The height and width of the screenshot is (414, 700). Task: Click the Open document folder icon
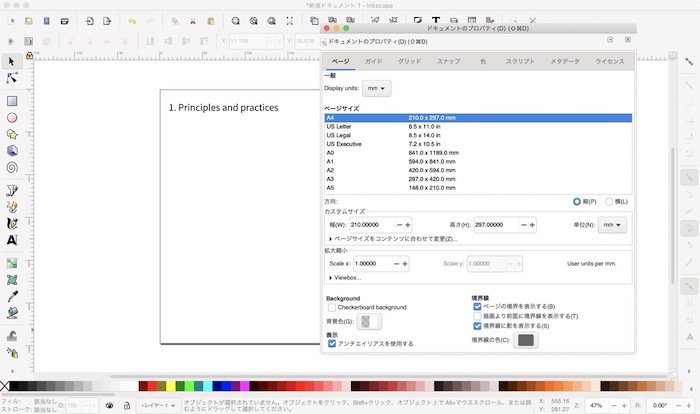(29, 21)
